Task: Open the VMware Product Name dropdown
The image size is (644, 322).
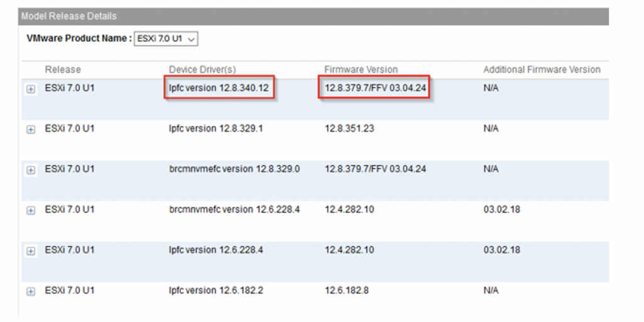Action: tap(166, 40)
